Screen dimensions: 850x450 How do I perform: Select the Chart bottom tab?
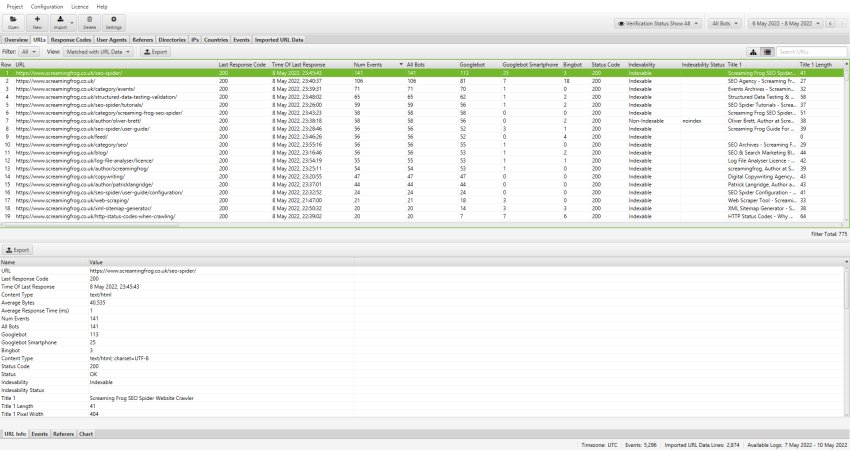pyautogui.click(x=86, y=434)
